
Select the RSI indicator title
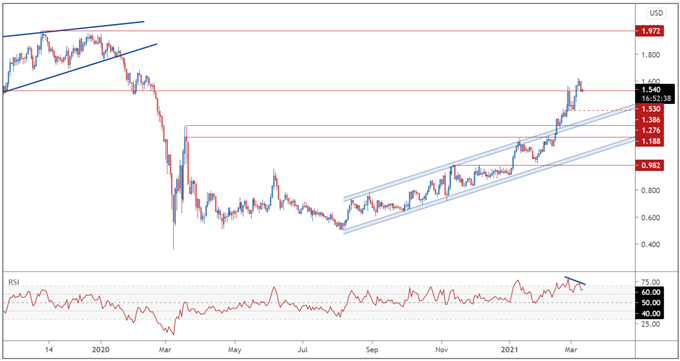[x=14, y=282]
